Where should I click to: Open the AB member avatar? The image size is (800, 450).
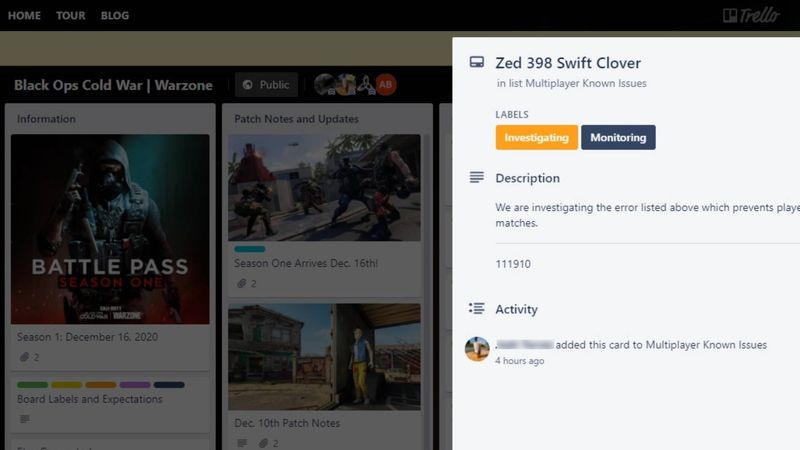tap(386, 85)
